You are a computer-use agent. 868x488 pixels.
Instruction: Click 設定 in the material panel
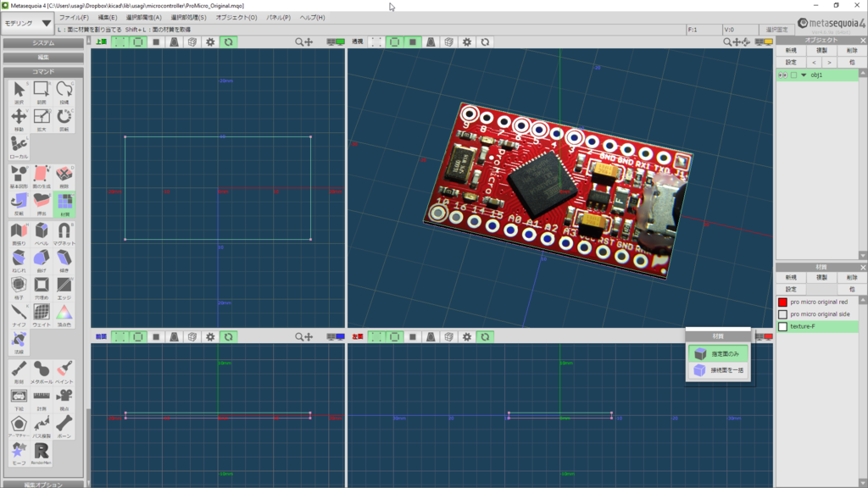[791, 290]
